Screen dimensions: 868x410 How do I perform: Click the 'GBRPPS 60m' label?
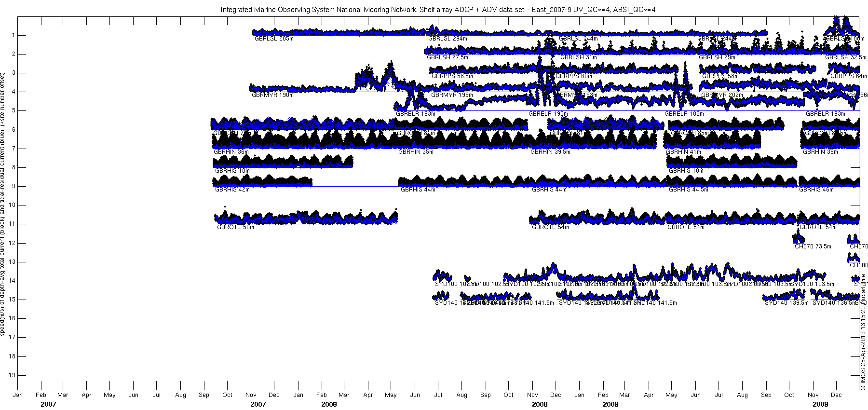pyautogui.click(x=573, y=76)
